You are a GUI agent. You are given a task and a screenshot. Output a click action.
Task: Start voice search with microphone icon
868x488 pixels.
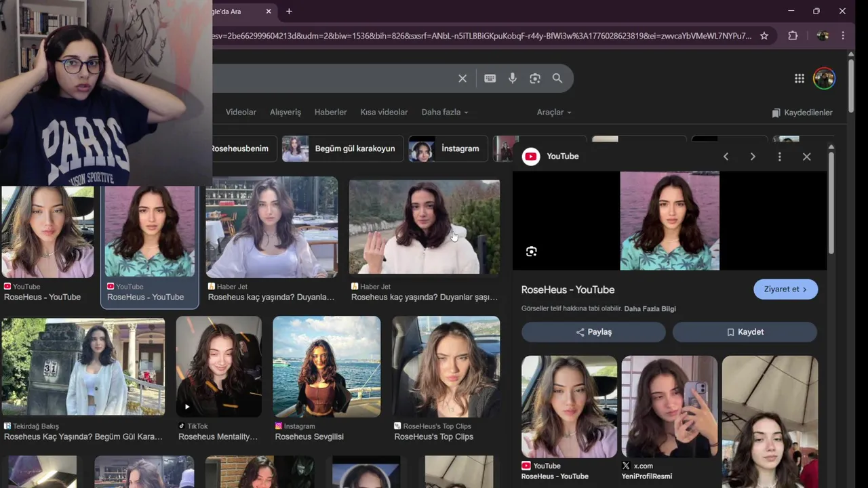[x=513, y=79]
